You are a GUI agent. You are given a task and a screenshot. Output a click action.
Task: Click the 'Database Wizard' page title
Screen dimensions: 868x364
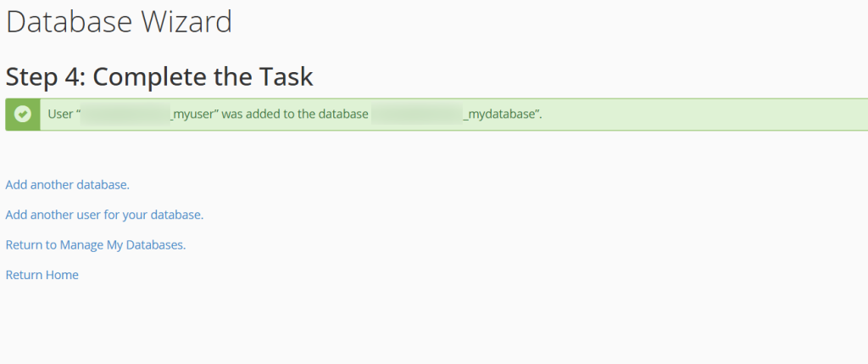click(x=119, y=22)
